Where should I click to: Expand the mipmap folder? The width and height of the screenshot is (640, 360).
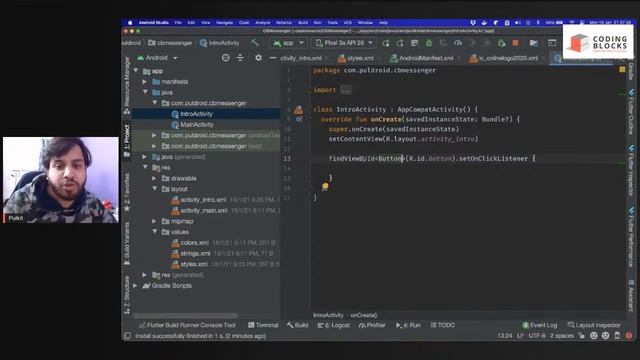point(154,221)
